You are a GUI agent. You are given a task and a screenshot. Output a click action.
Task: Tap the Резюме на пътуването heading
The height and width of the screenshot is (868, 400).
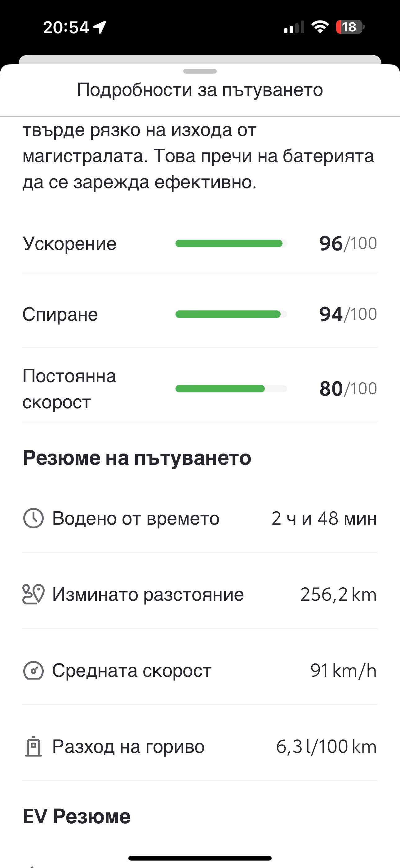(137, 458)
